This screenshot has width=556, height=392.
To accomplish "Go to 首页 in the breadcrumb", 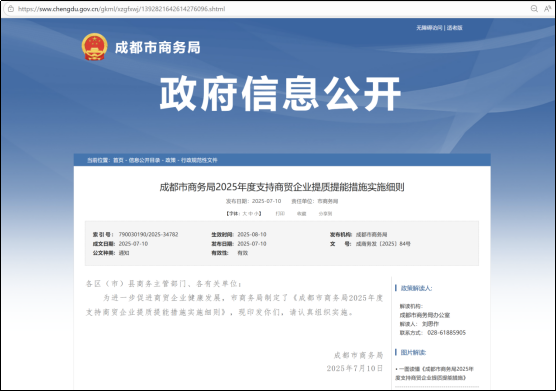I will click(118, 160).
